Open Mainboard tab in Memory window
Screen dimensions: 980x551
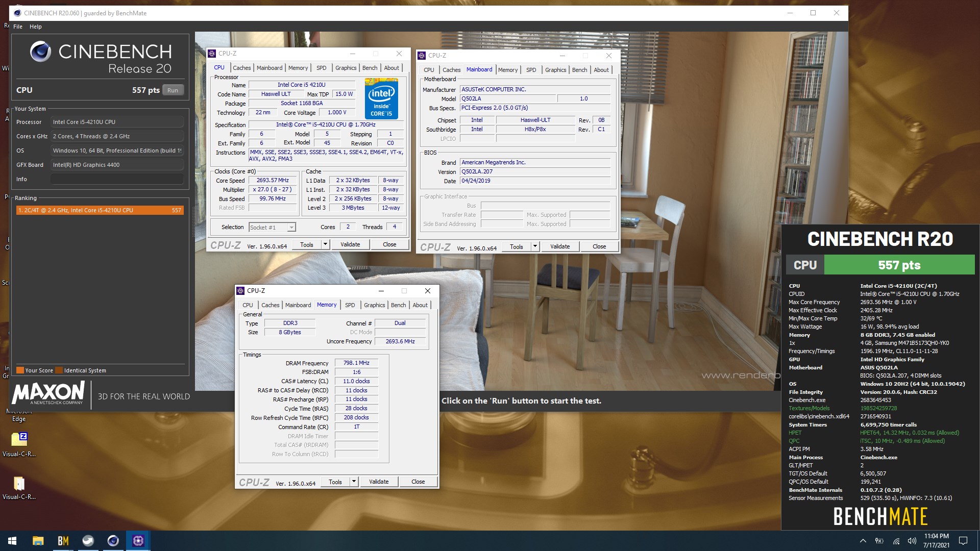(x=298, y=305)
